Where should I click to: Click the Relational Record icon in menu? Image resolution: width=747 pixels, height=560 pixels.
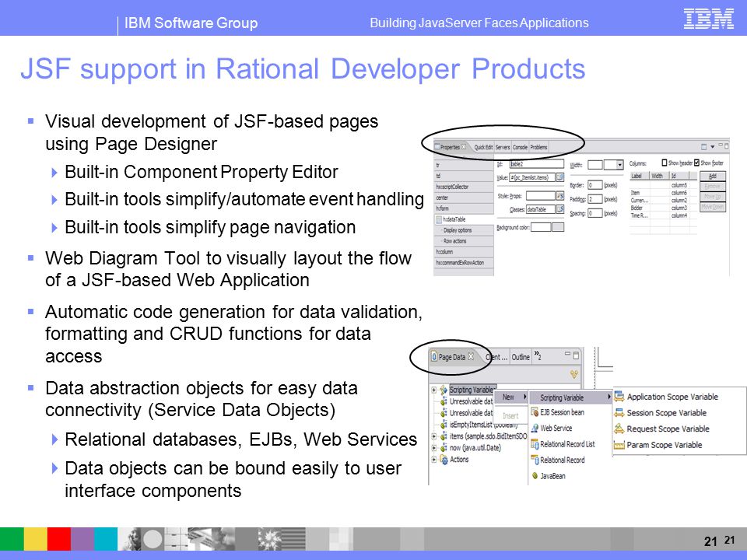535,460
